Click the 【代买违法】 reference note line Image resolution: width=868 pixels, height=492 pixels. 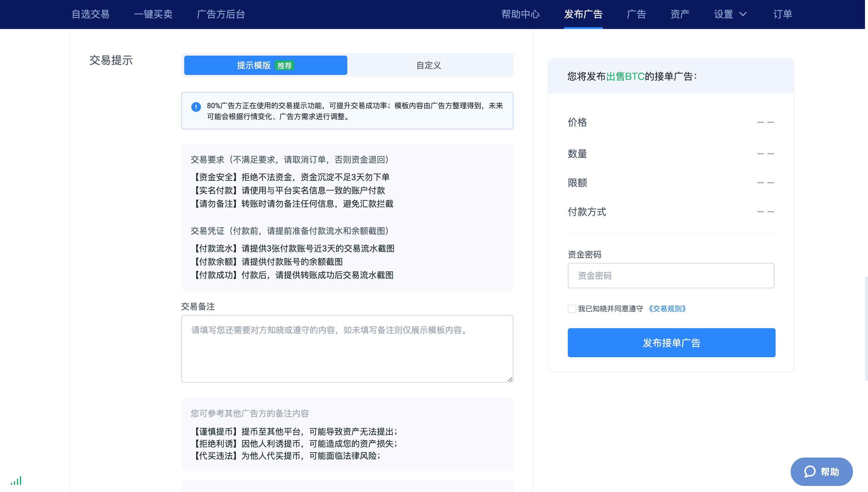[286, 455]
